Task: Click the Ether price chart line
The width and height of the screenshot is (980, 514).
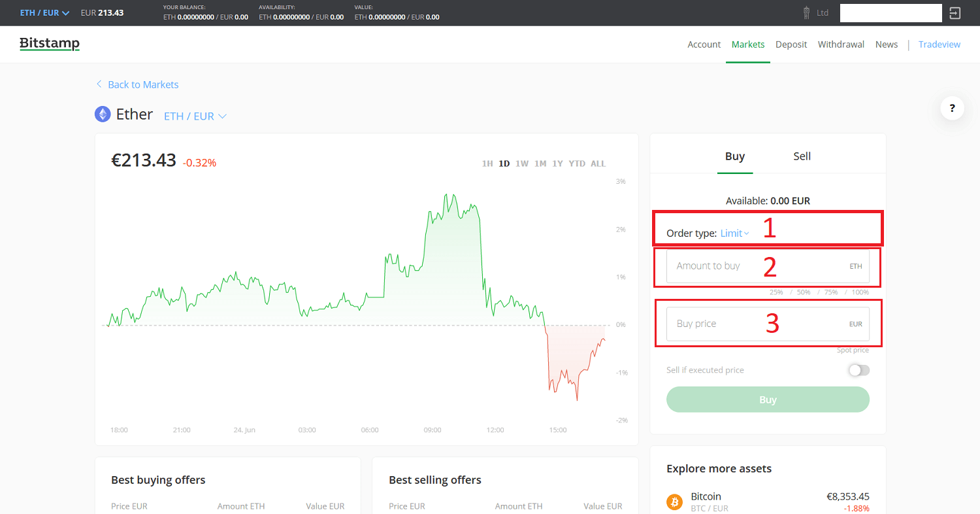Action: [x=357, y=298]
